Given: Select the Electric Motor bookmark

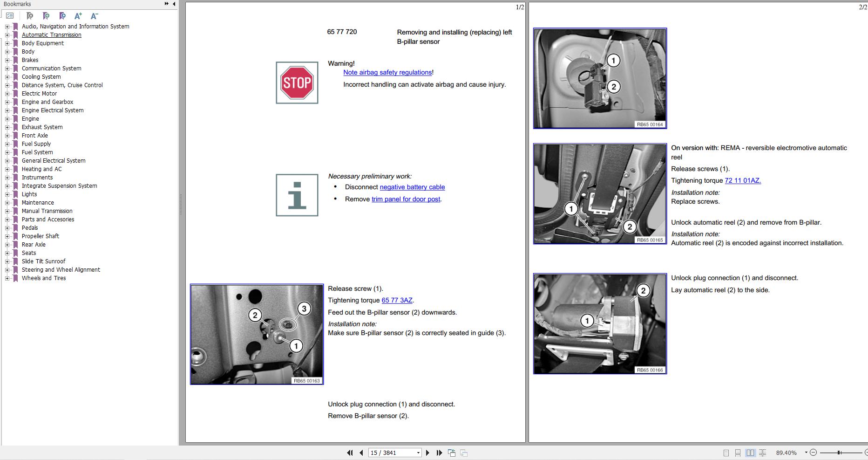Looking at the screenshot, I should click(39, 94).
